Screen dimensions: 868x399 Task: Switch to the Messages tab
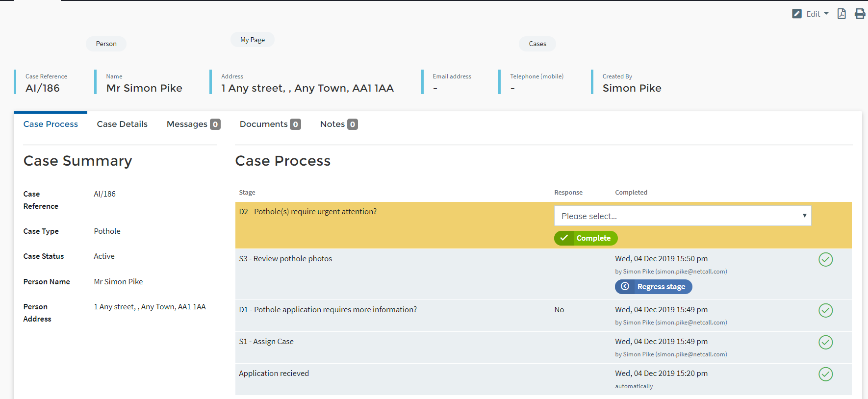point(187,125)
